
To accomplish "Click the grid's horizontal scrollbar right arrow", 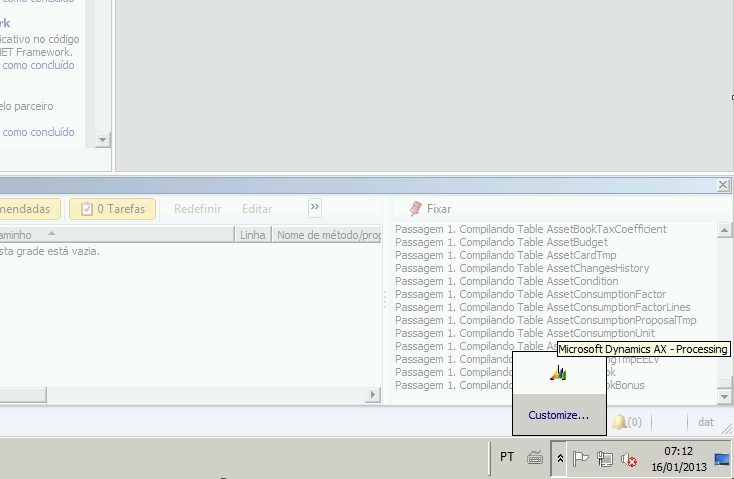I will (373, 395).
